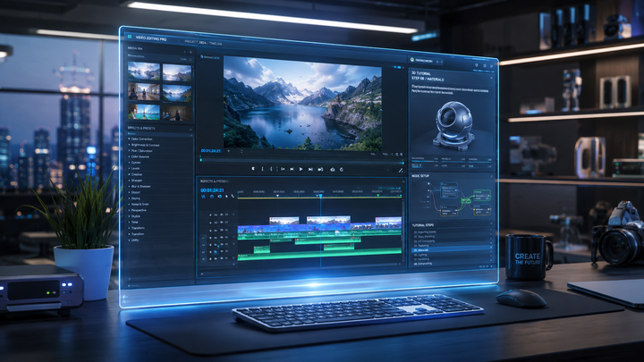Select the Utility effect row
The image size is (644, 362).
[x=160, y=240]
